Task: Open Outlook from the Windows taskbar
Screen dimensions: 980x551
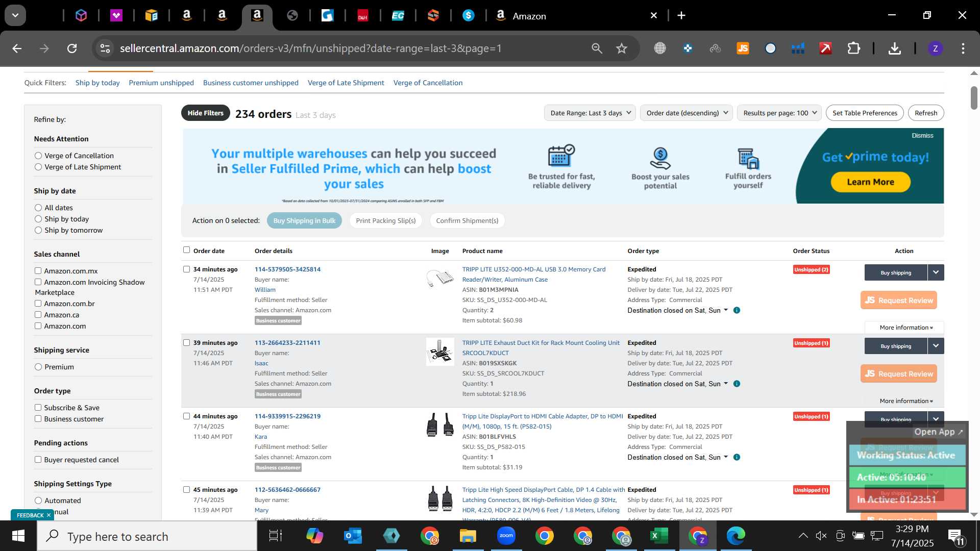Action: tap(353, 536)
